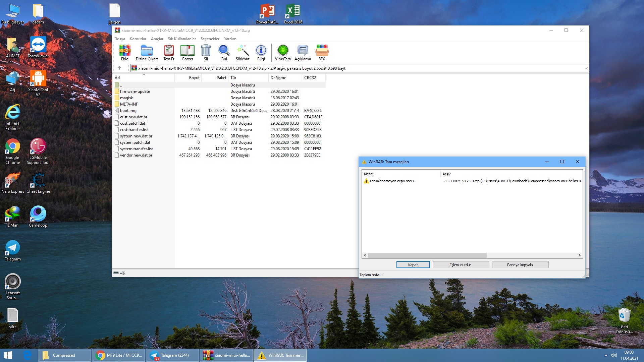Click the VirüsTara scan icon
This screenshot has height=362, width=644.
click(283, 53)
